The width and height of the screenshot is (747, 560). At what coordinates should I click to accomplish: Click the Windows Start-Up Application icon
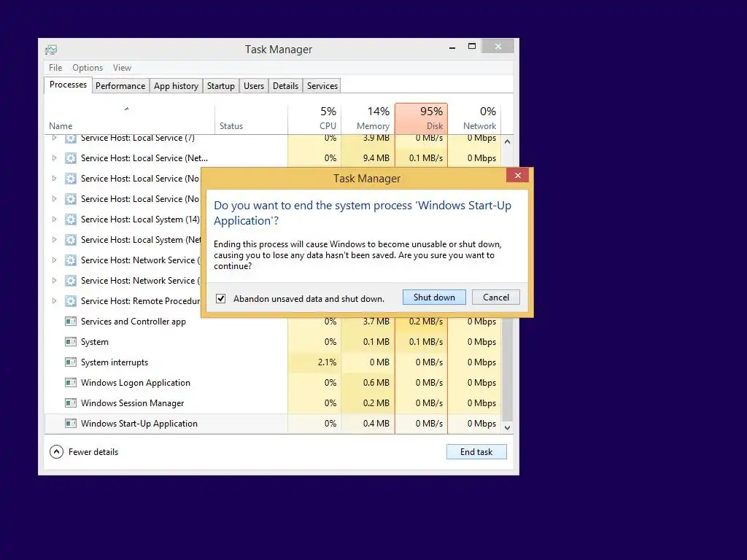pos(71,424)
